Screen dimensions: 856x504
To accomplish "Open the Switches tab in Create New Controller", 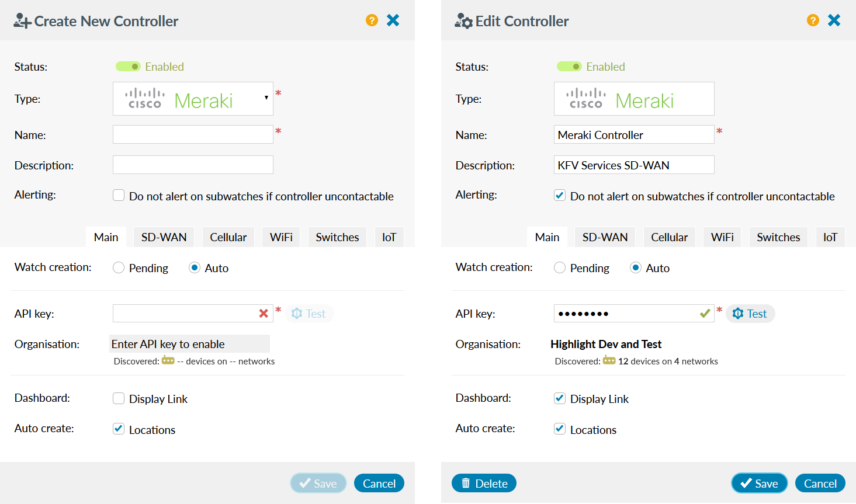I will pos(337,237).
